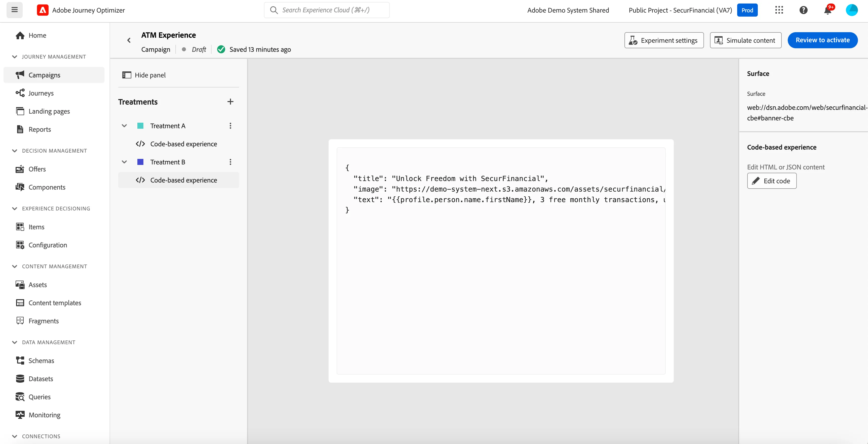Image resolution: width=868 pixels, height=444 pixels.
Task: Open Reports in the sidebar
Action: pos(54,129)
